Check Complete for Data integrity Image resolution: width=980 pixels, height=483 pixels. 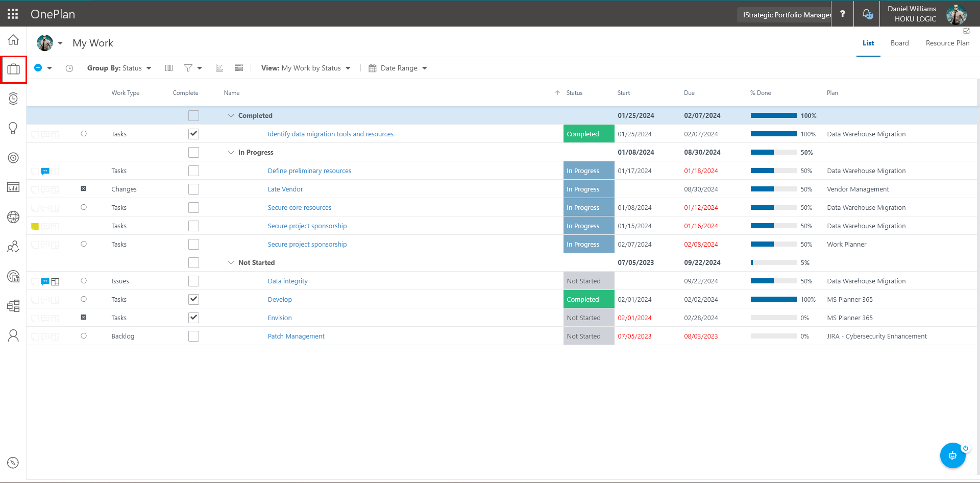[193, 281]
